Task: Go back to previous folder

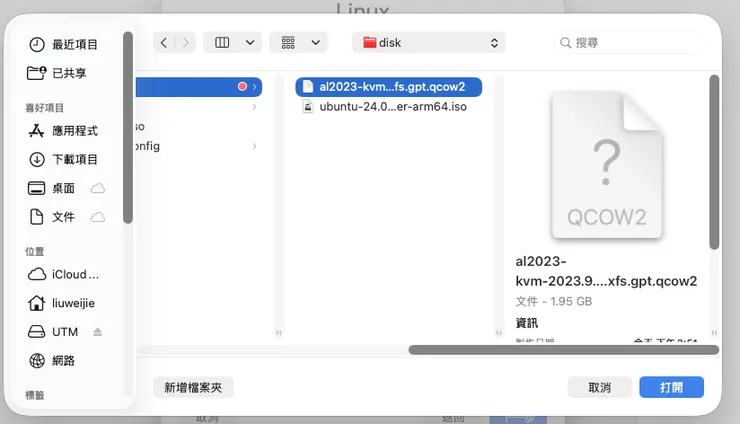Action: 164,43
